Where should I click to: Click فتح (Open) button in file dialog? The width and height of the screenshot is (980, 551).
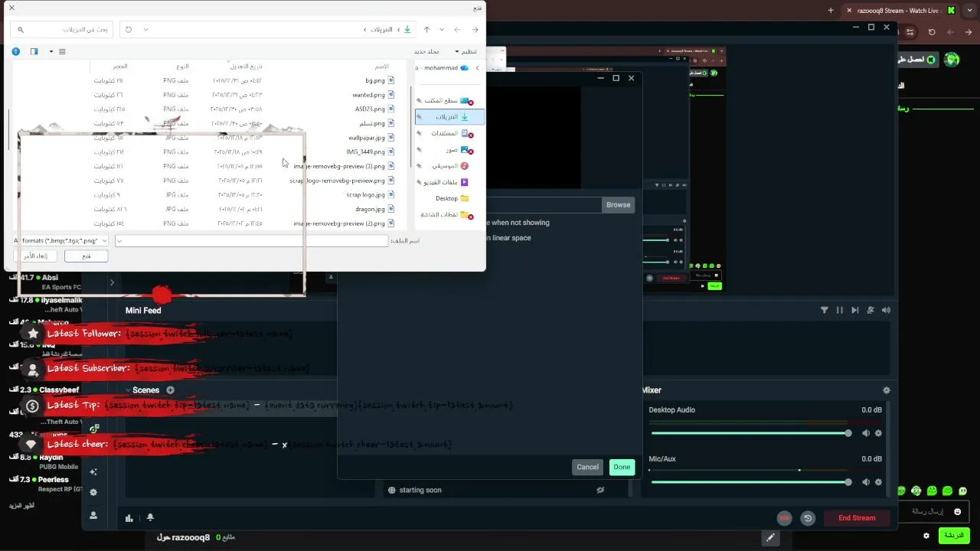86,256
